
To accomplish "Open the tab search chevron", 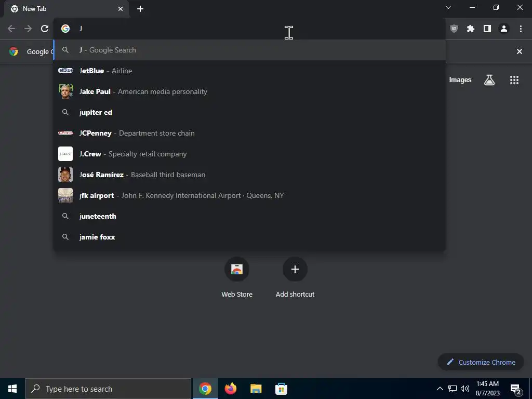I will tap(448, 7).
